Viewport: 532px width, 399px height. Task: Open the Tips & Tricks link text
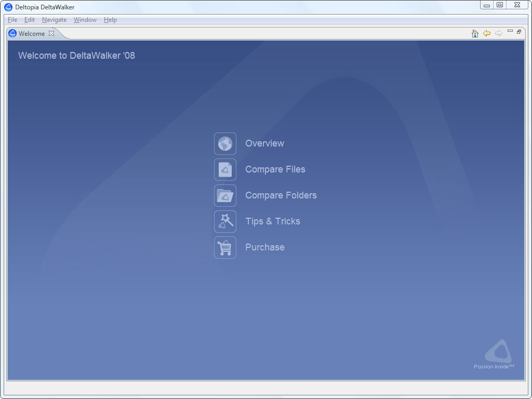273,221
